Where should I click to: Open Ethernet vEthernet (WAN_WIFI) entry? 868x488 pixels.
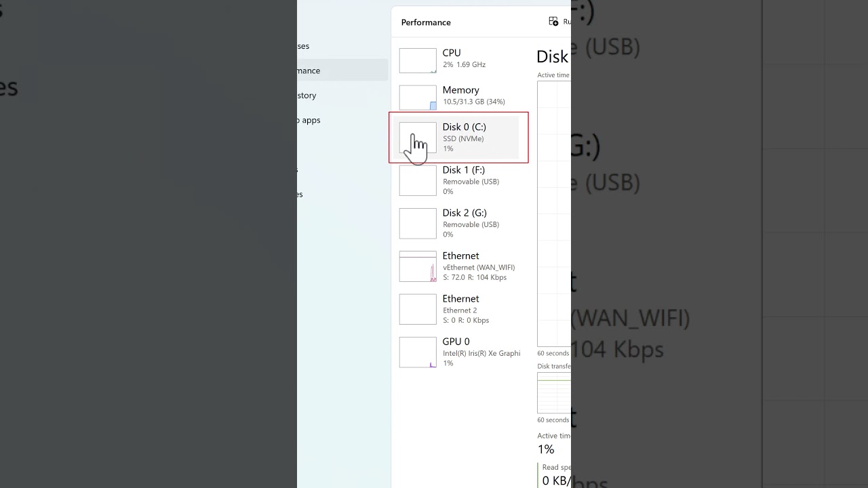point(456,266)
